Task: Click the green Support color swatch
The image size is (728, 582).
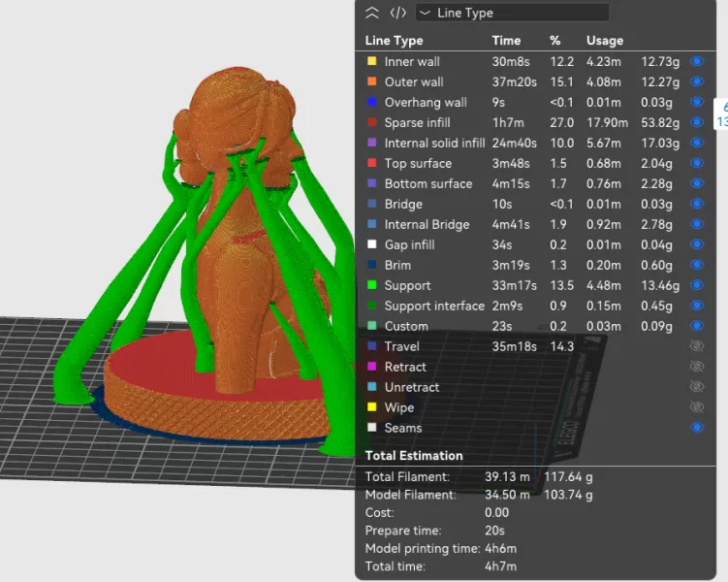Action: click(x=372, y=285)
